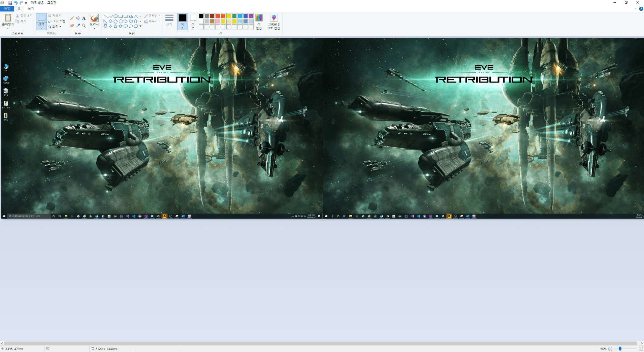The image size is (644, 352).
Task: Open the 회전 (Rotate) dropdown
Action: coord(55,27)
